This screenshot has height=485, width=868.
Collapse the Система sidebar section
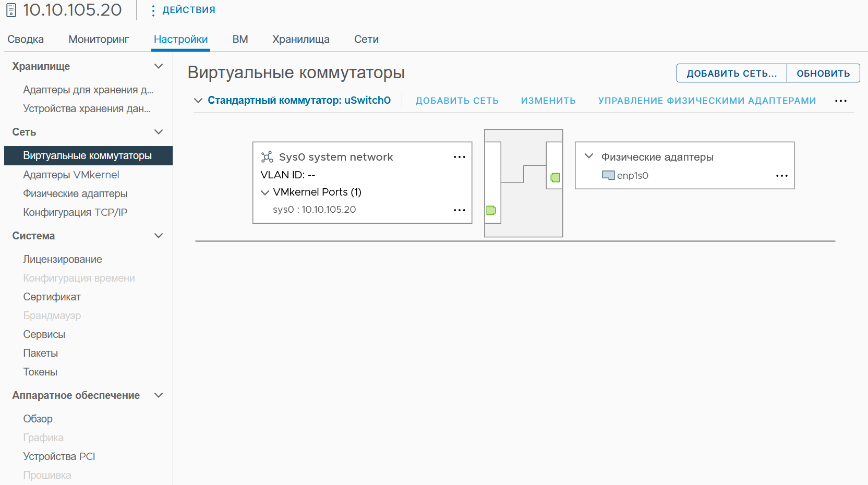coord(159,236)
